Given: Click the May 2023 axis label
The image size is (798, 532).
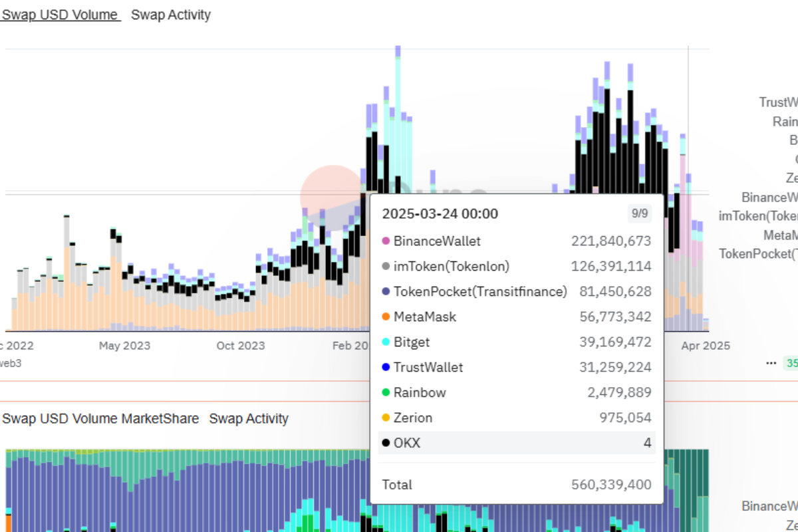Looking at the screenshot, I should [124, 346].
